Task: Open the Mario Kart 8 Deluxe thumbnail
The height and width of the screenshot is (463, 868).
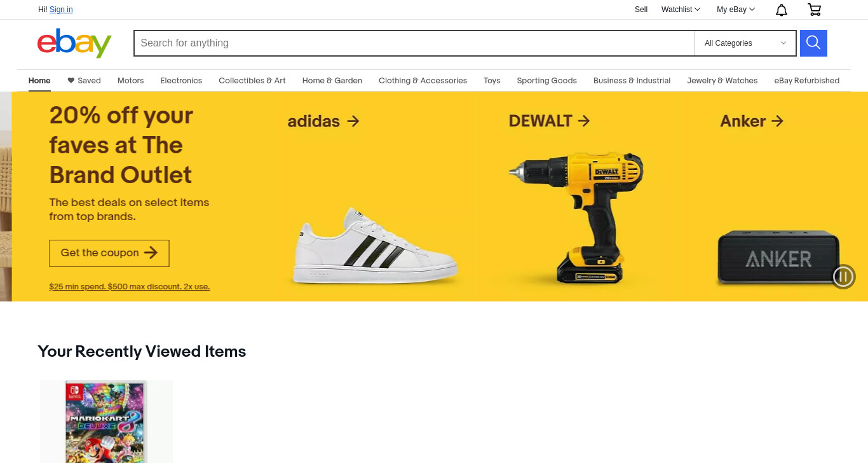Action: 106,422
